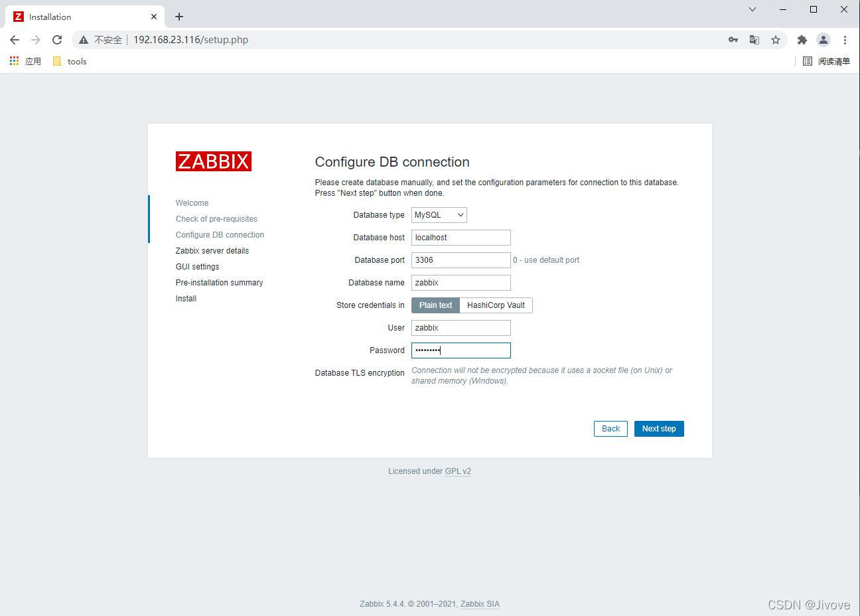Open the Zabbix SIA link

480,604
